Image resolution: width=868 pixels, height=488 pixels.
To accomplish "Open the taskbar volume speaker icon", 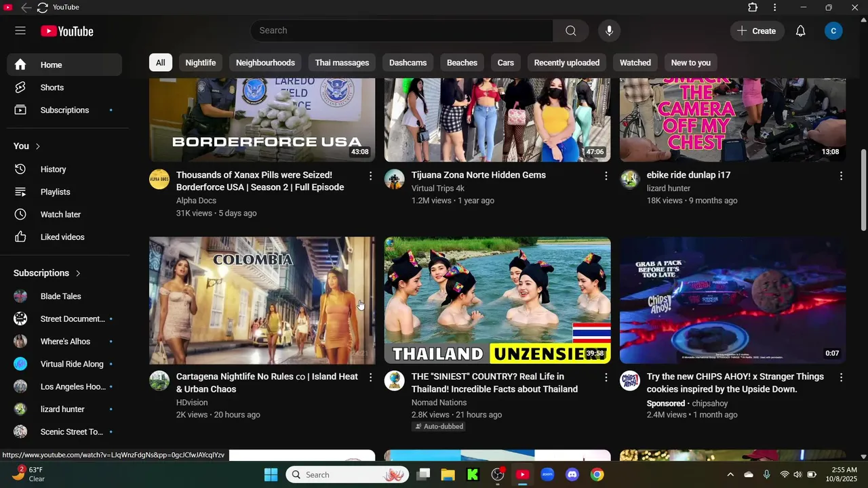I will coord(797,474).
